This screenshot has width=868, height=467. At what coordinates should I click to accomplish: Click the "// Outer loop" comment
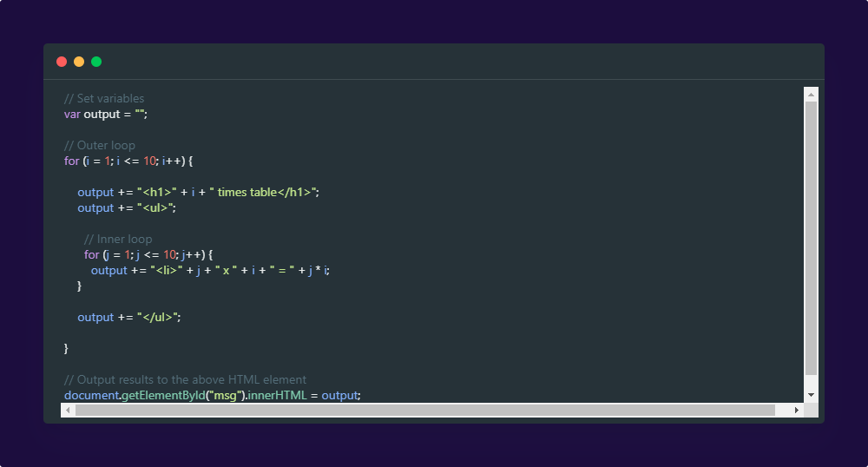[100, 146]
